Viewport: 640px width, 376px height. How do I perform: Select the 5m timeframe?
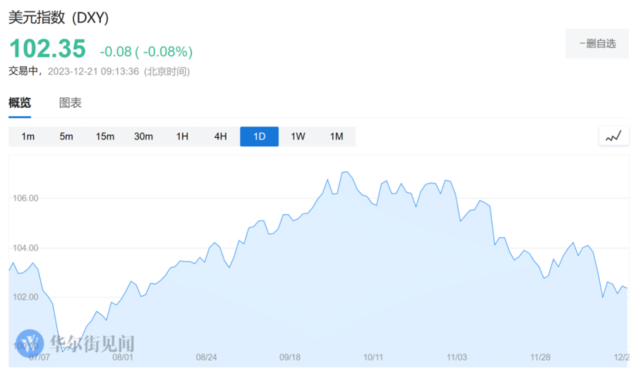coord(66,136)
